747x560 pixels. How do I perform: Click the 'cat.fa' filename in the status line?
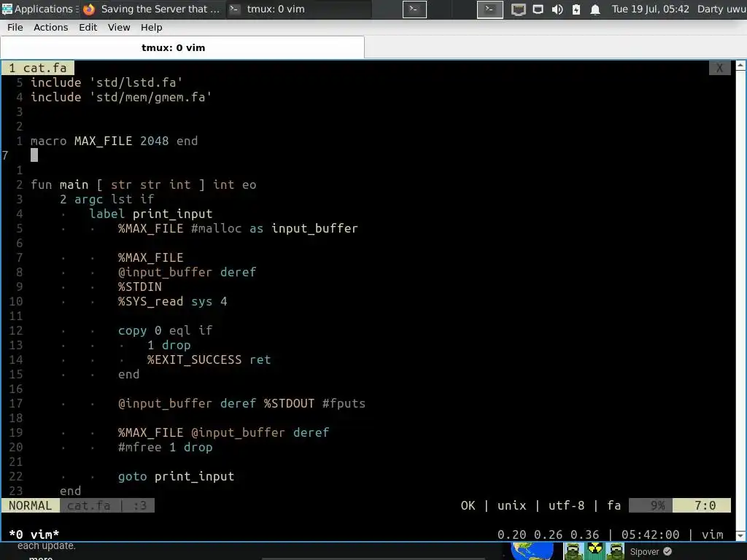pyautogui.click(x=88, y=506)
